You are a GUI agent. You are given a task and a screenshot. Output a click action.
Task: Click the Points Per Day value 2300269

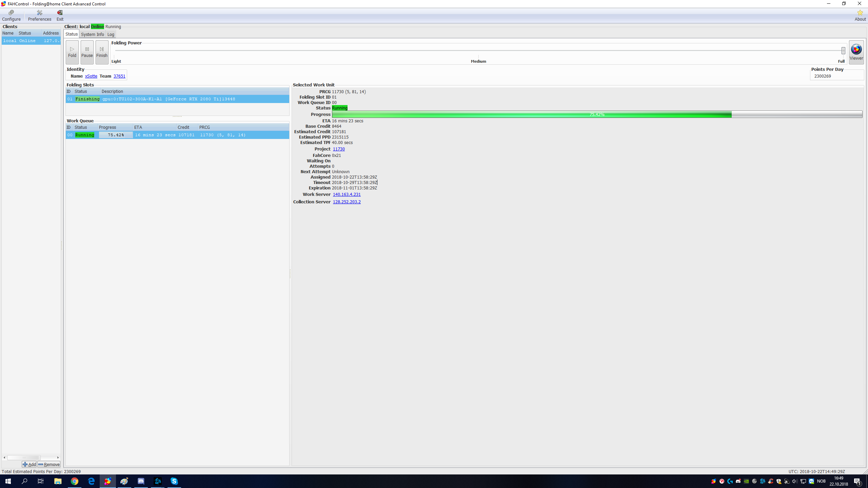tap(823, 76)
